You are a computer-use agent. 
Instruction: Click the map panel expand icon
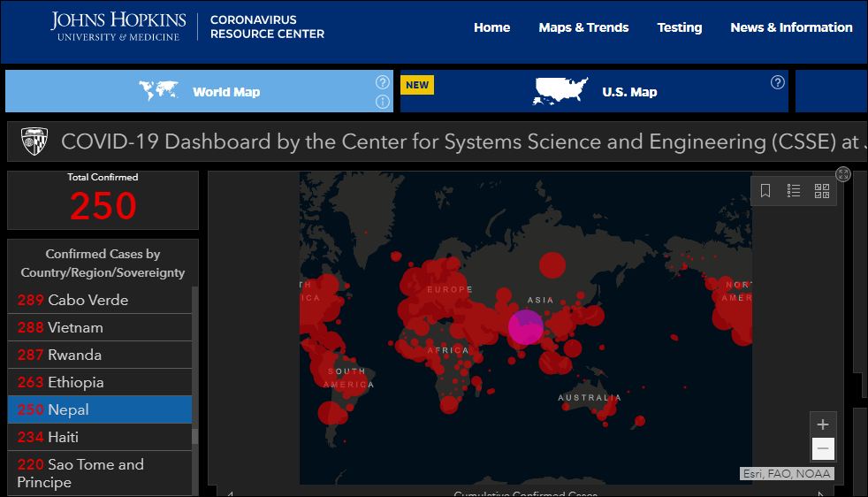click(843, 174)
